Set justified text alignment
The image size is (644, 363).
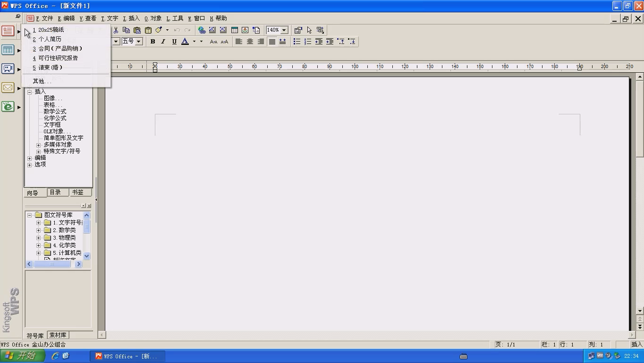(x=271, y=42)
